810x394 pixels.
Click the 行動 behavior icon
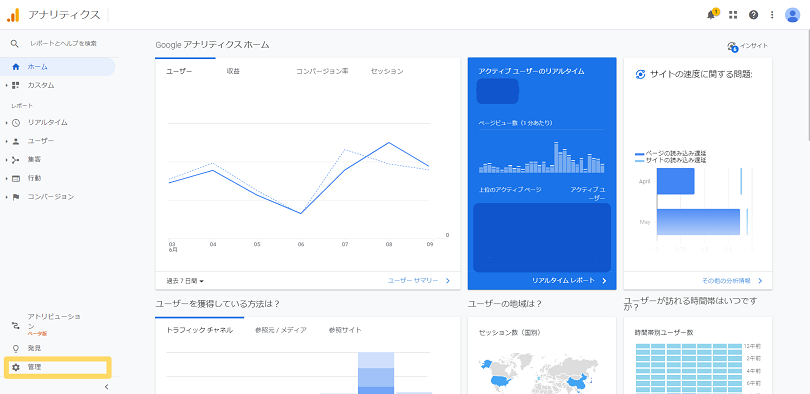[15, 178]
